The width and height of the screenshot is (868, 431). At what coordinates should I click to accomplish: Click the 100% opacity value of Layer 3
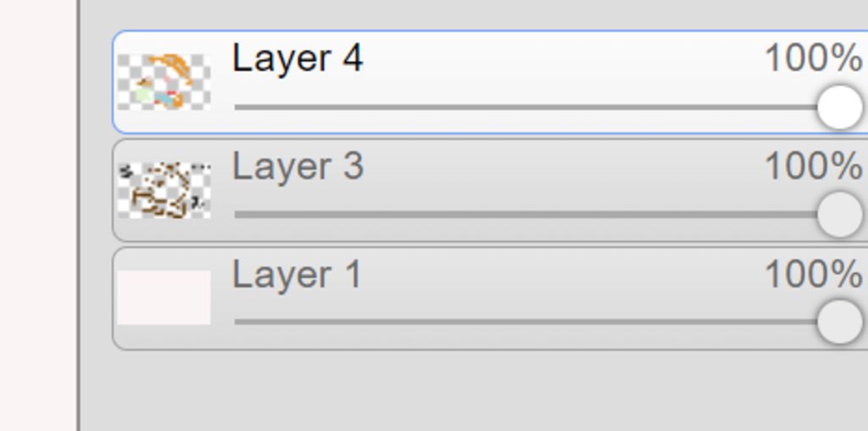pos(813,165)
